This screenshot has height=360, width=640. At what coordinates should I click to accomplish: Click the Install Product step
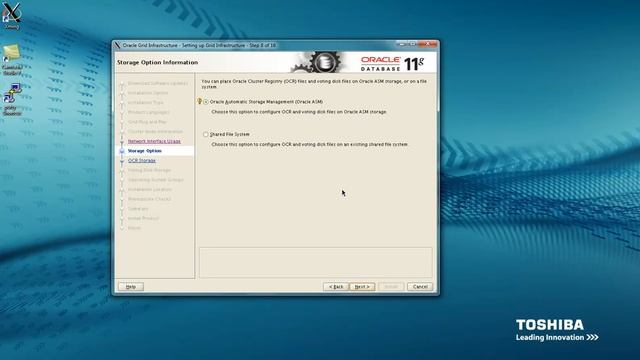pos(143,218)
